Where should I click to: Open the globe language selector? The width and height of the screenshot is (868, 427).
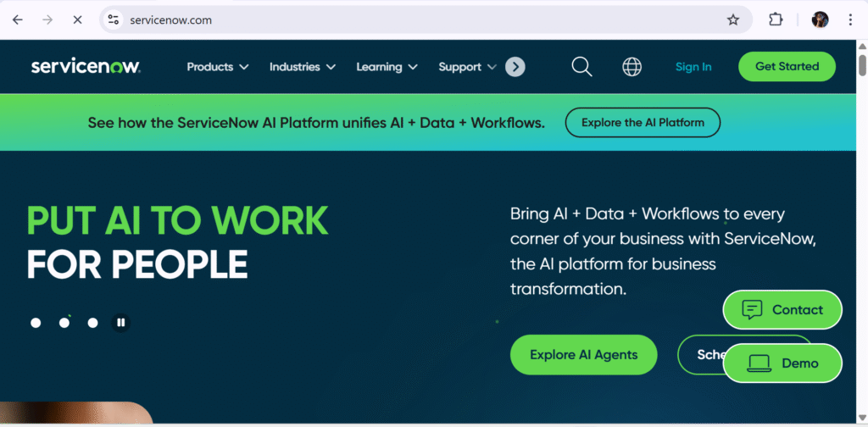click(632, 67)
